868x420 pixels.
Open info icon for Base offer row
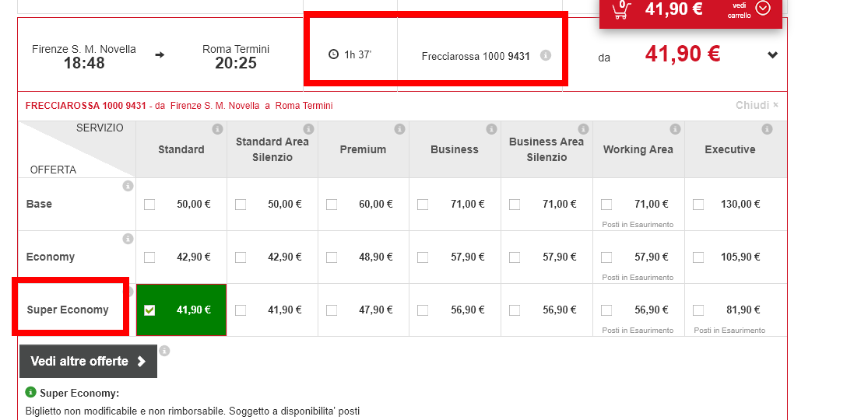128,186
